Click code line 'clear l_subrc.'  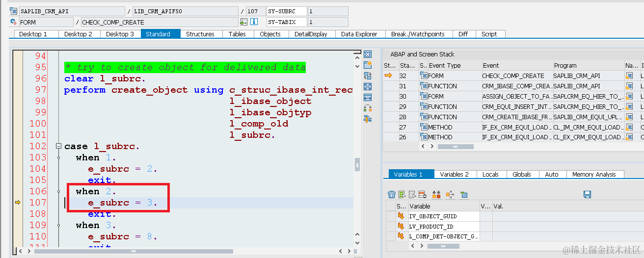click(x=105, y=78)
